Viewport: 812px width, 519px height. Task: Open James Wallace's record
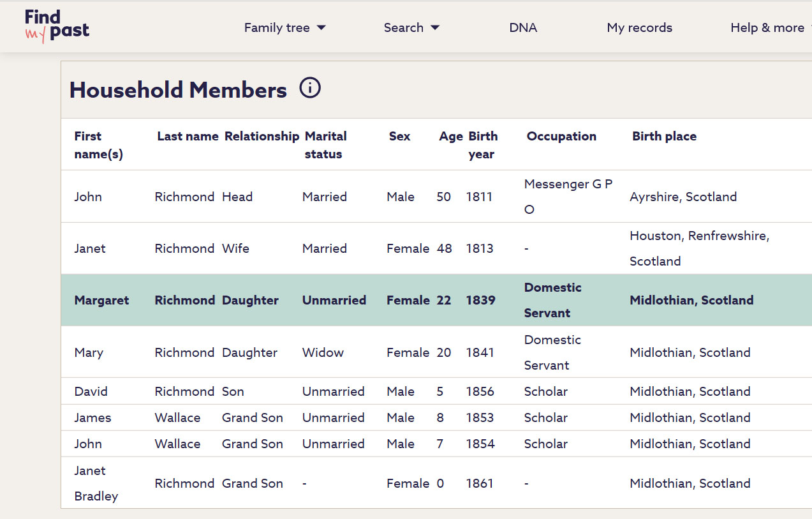click(x=92, y=417)
